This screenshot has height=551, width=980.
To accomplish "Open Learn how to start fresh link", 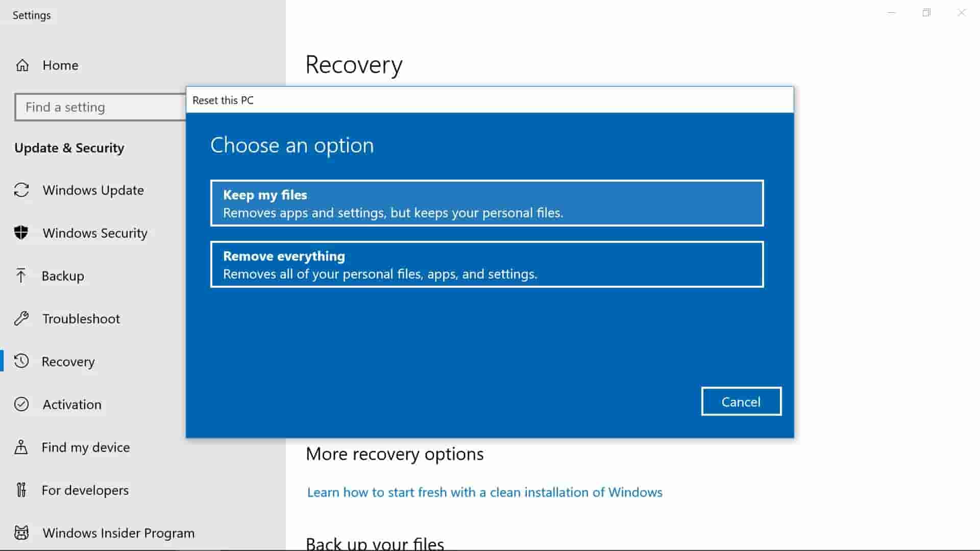I will 484,492.
